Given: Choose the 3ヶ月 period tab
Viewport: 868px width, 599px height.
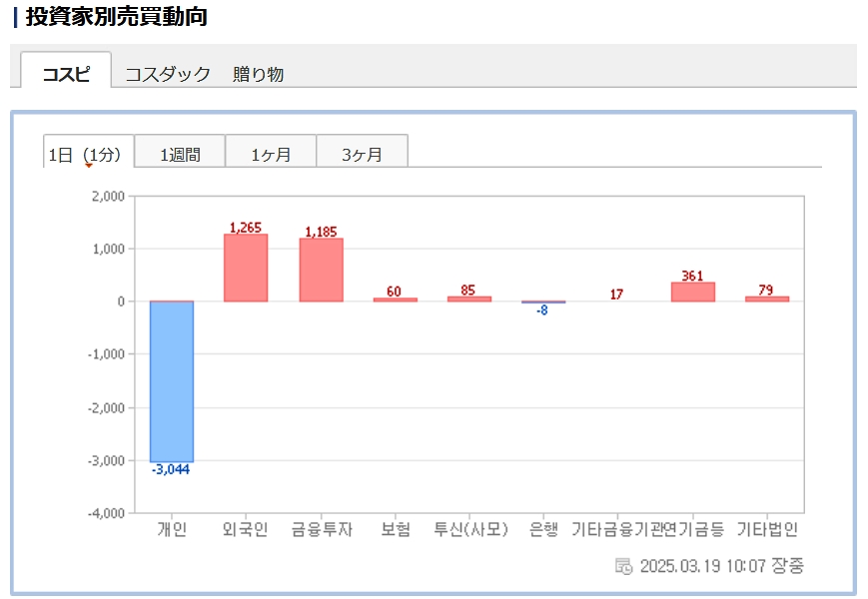Looking at the screenshot, I should (x=362, y=154).
